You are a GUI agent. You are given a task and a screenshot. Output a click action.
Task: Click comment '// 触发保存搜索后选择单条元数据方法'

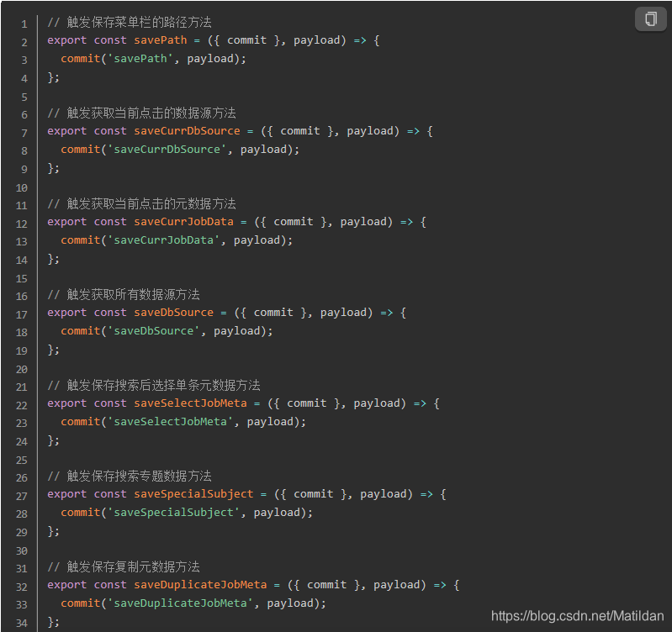[x=153, y=386]
